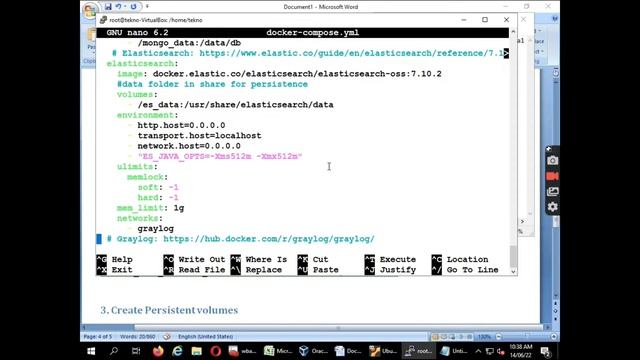Click the 'Words: 20/860' count in the status bar
This screenshot has height=360, width=640.
pyautogui.click(x=138, y=337)
